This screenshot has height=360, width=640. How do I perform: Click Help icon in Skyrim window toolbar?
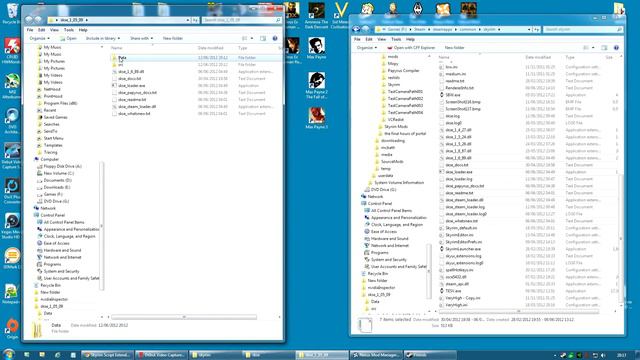(x=616, y=48)
